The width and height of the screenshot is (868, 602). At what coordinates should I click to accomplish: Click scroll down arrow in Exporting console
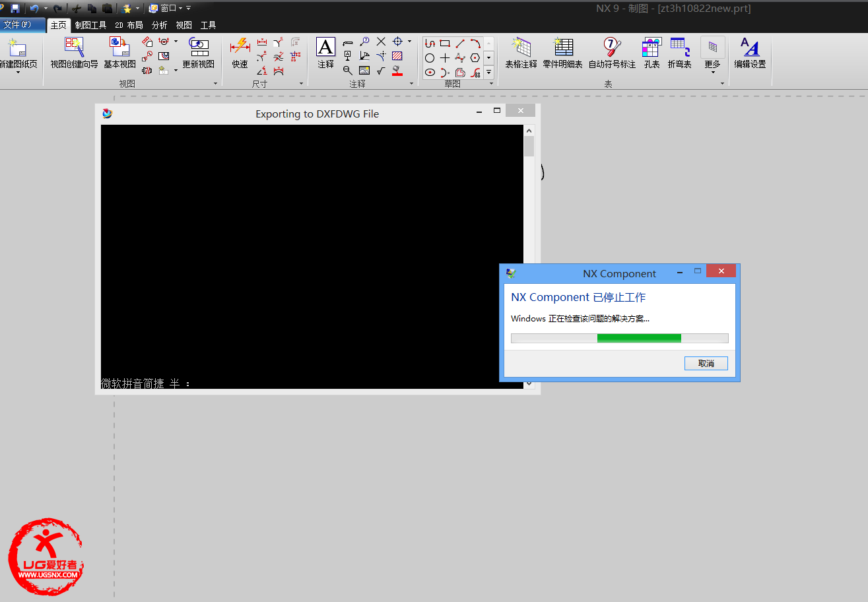tap(529, 384)
